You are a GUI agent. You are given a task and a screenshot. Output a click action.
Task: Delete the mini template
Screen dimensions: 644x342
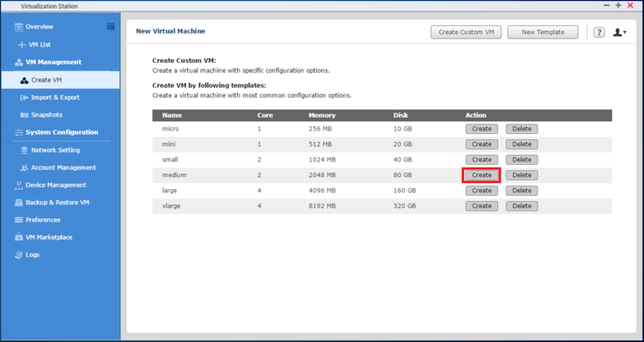click(x=521, y=144)
